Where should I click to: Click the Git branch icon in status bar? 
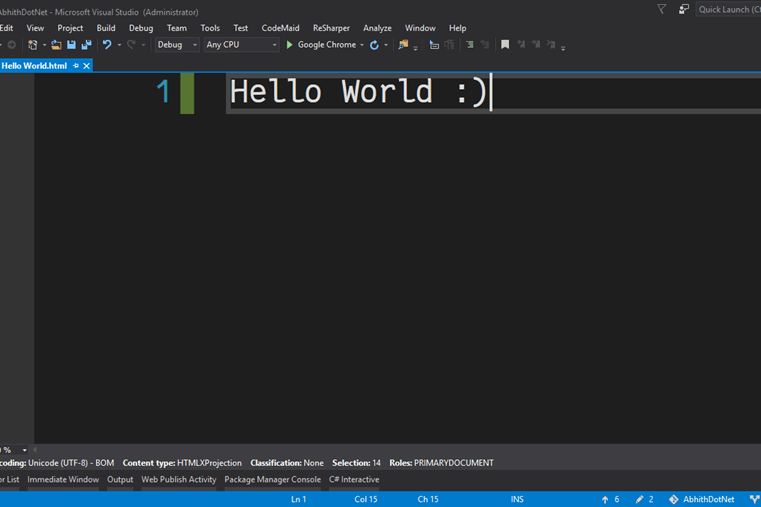tap(754, 499)
